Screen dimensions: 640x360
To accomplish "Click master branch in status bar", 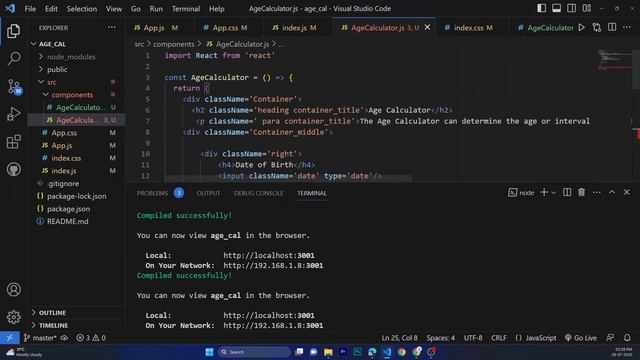I will (x=40, y=338).
